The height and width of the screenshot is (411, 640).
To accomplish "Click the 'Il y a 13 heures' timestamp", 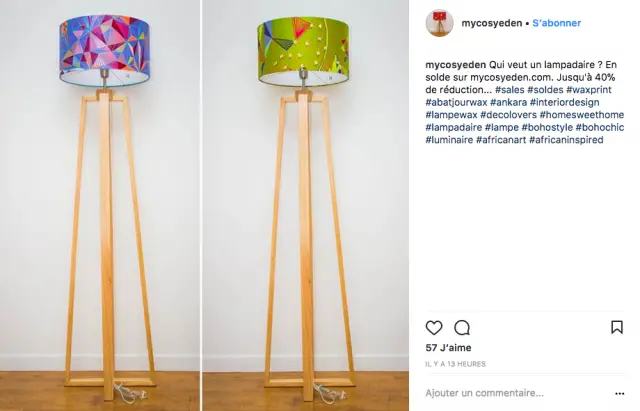I will (456, 364).
